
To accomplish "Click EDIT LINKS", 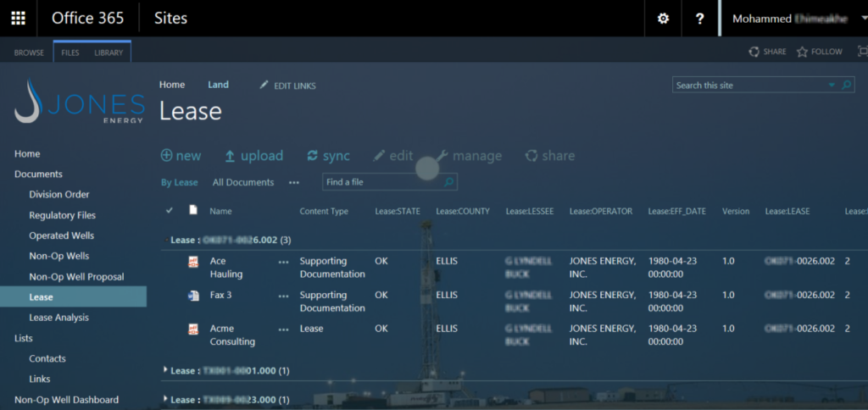I will [288, 86].
